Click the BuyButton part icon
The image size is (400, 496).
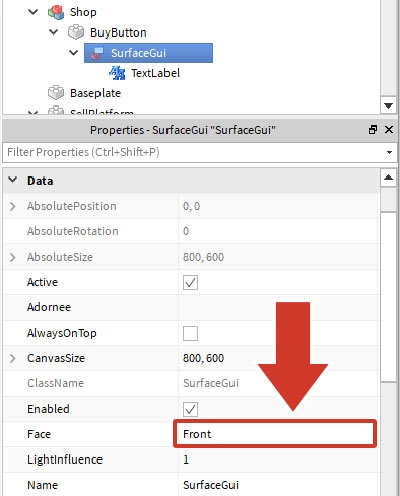point(76,32)
